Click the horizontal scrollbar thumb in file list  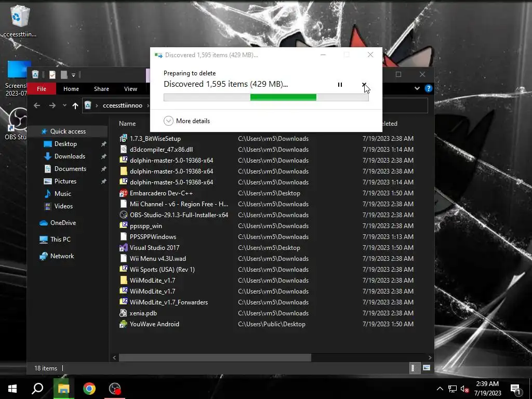pos(215,357)
